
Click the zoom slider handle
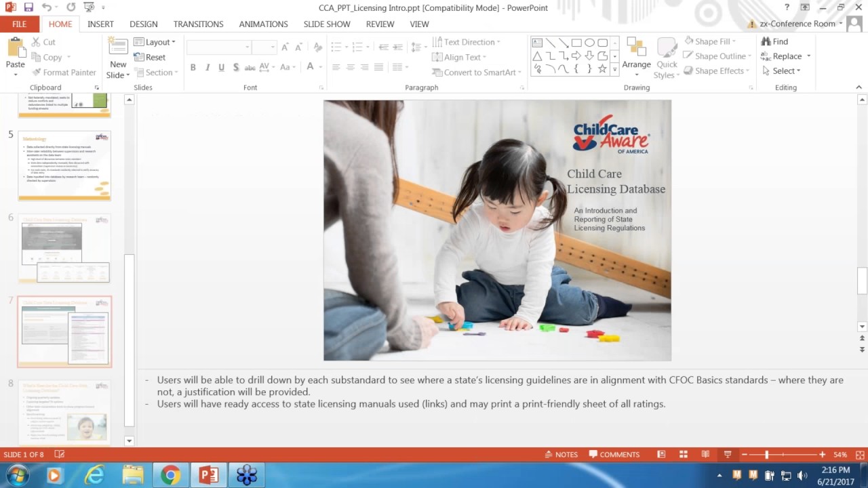767,454
